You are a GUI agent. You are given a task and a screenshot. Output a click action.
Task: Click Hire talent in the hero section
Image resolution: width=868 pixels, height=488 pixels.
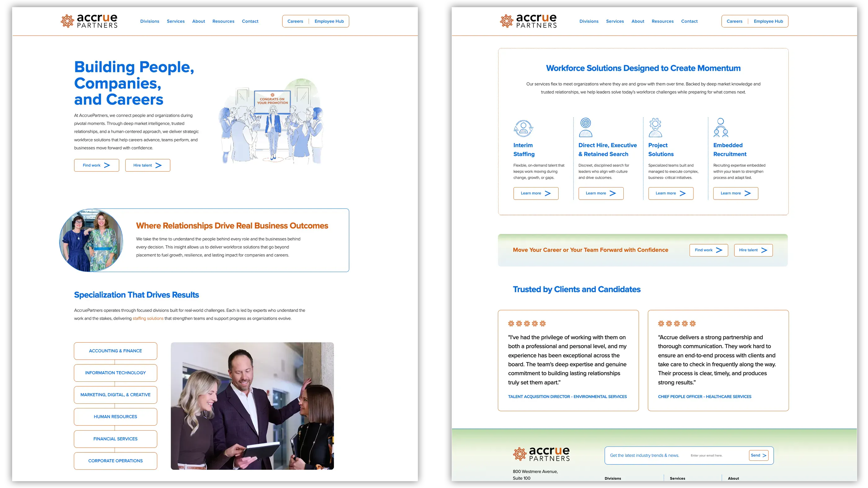(147, 165)
